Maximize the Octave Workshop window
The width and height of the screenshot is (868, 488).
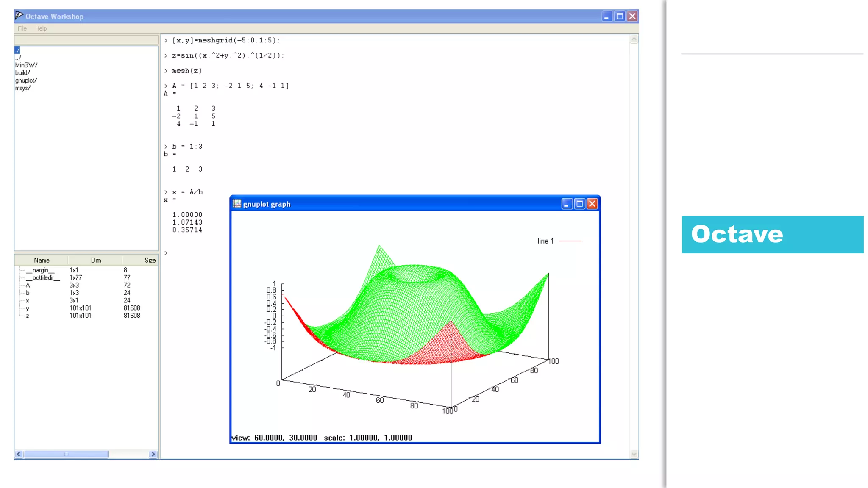[x=620, y=17]
